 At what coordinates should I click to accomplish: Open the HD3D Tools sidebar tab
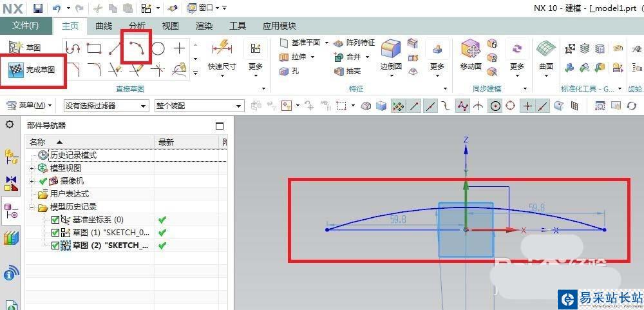point(12,273)
